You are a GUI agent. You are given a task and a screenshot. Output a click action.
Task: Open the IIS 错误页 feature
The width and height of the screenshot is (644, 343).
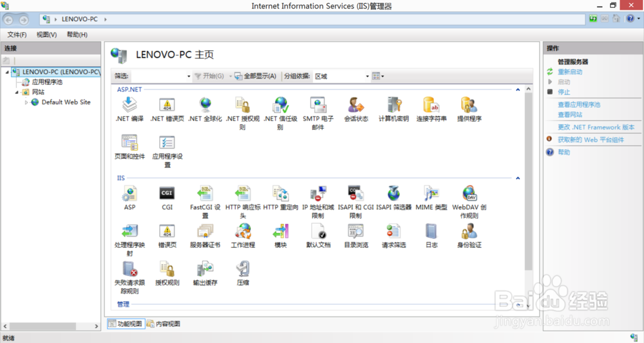pyautogui.click(x=167, y=236)
